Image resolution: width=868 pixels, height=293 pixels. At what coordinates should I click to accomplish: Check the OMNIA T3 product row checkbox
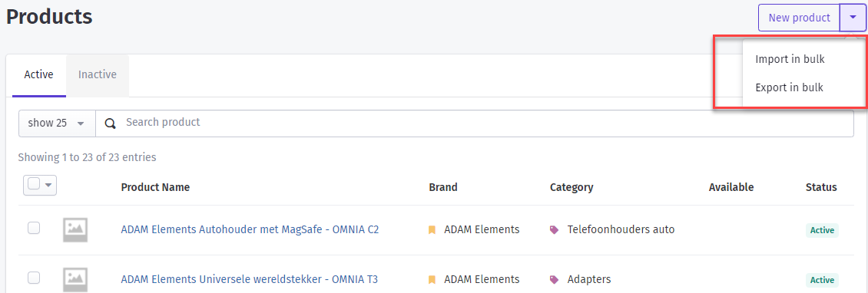point(34,278)
